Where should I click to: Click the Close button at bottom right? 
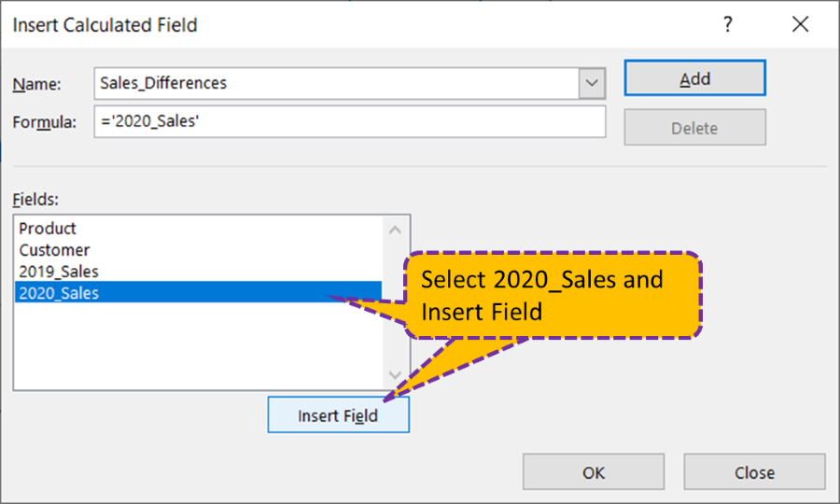click(x=754, y=472)
